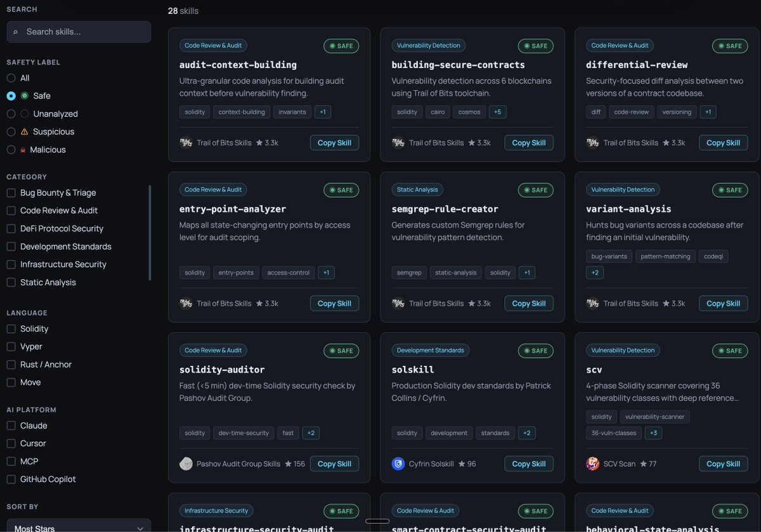Click the Cyfrin Solskill shield avatar
Screen dimensions: 761x532
(x=398, y=464)
